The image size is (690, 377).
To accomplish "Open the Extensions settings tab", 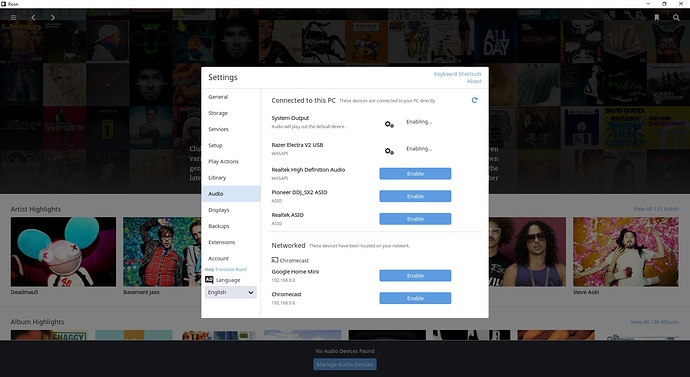I will [x=231, y=242].
